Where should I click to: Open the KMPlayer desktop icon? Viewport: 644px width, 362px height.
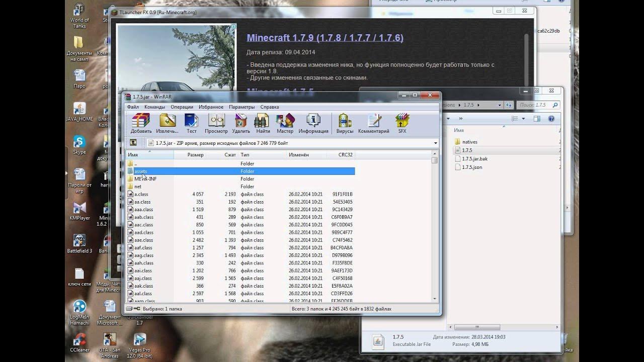coord(79,211)
